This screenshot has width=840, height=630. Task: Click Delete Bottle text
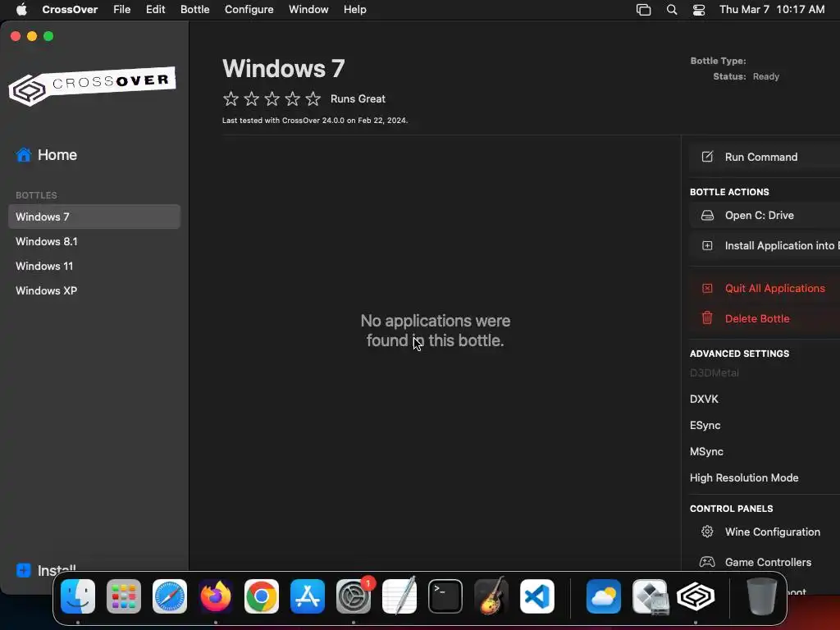(x=757, y=318)
